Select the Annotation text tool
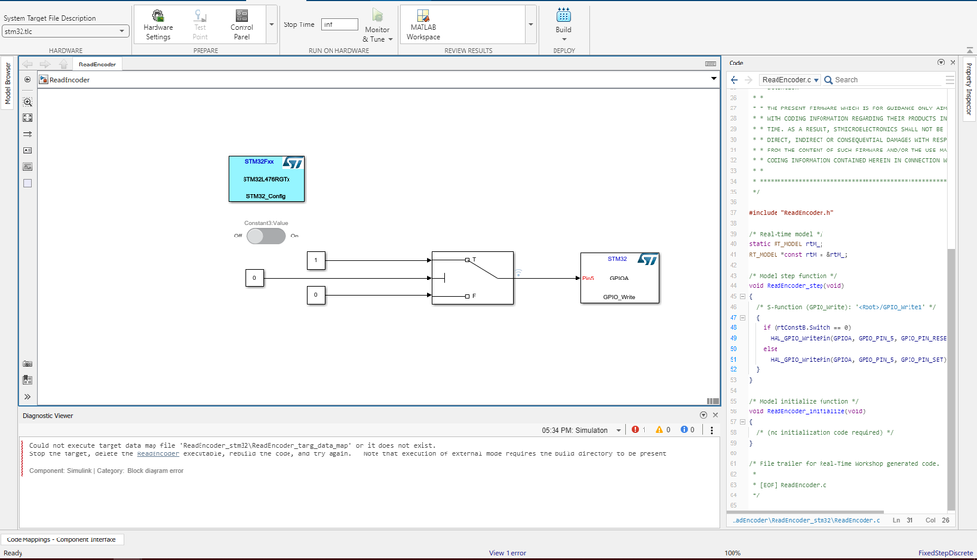This screenshot has height=560, width=977. coord(28,151)
